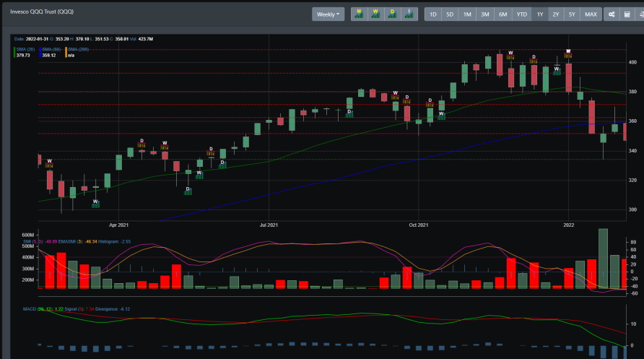Click the blue SMA (50) color bar
644x359 pixels.
point(40,52)
